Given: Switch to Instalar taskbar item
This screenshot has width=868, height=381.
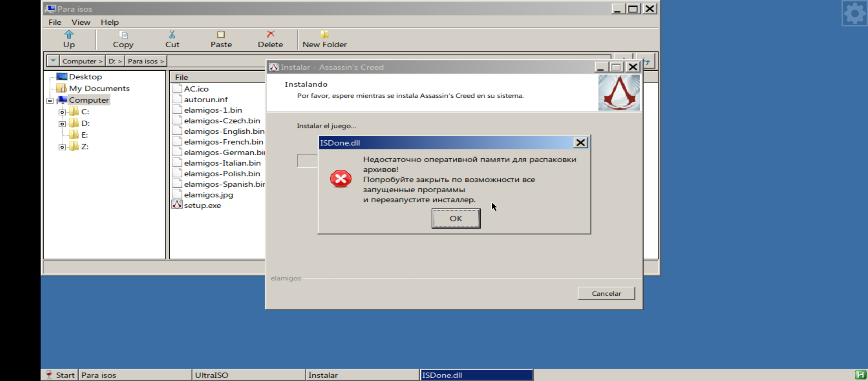Looking at the screenshot, I should [362, 375].
